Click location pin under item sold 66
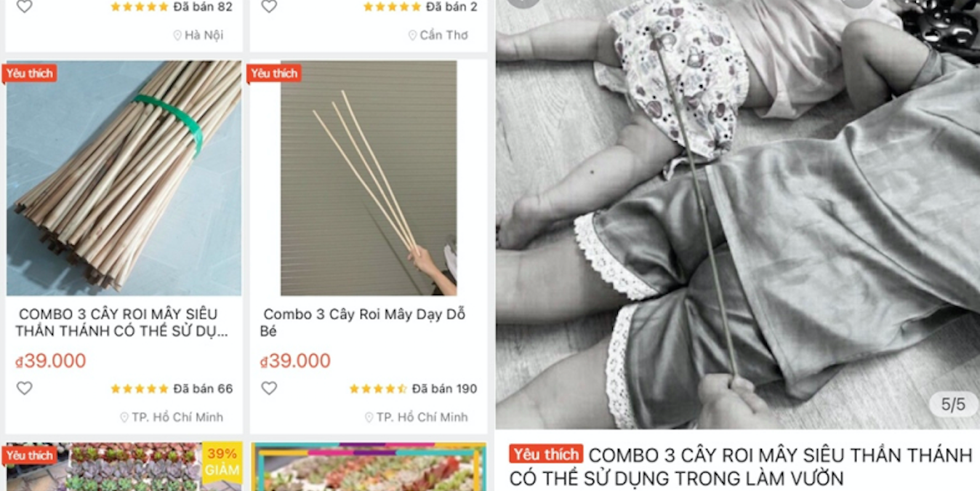 coord(124,418)
